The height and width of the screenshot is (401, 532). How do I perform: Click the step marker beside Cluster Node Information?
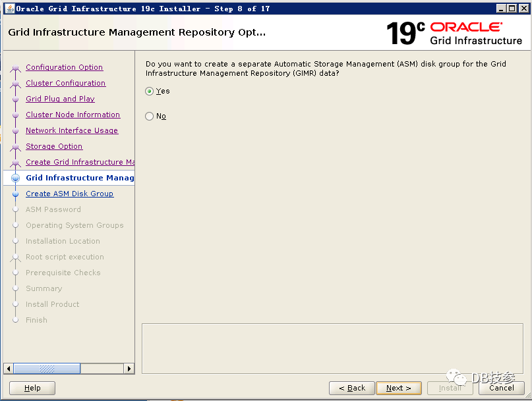click(15, 115)
